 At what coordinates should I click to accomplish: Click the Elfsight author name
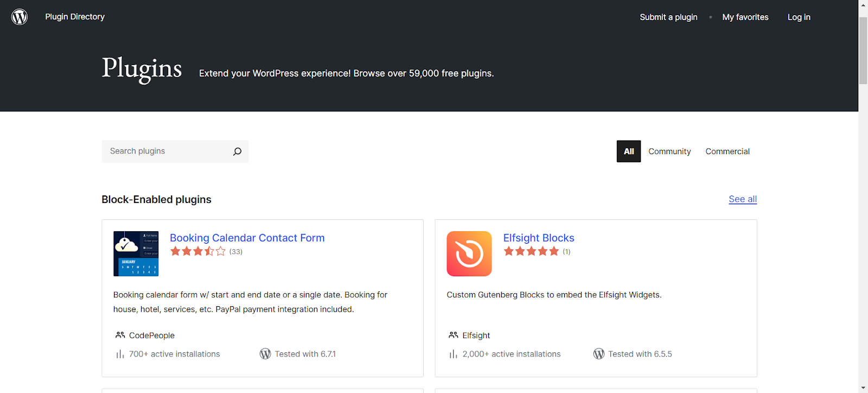point(476,335)
